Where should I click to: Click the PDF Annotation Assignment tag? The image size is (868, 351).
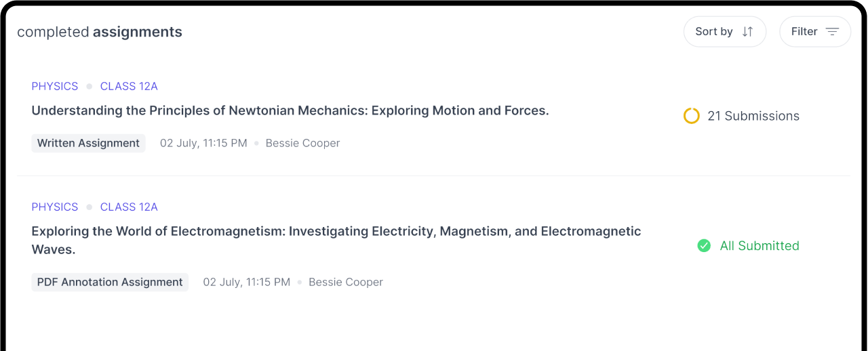(110, 282)
